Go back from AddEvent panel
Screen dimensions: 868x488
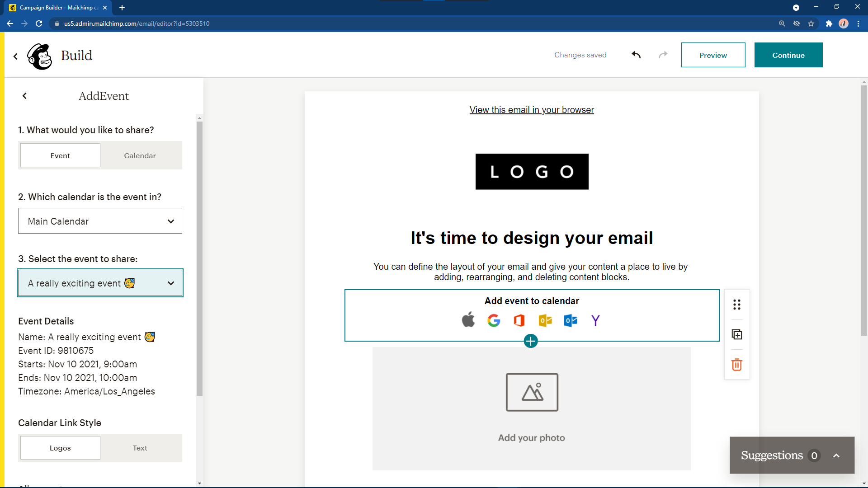coord(24,95)
